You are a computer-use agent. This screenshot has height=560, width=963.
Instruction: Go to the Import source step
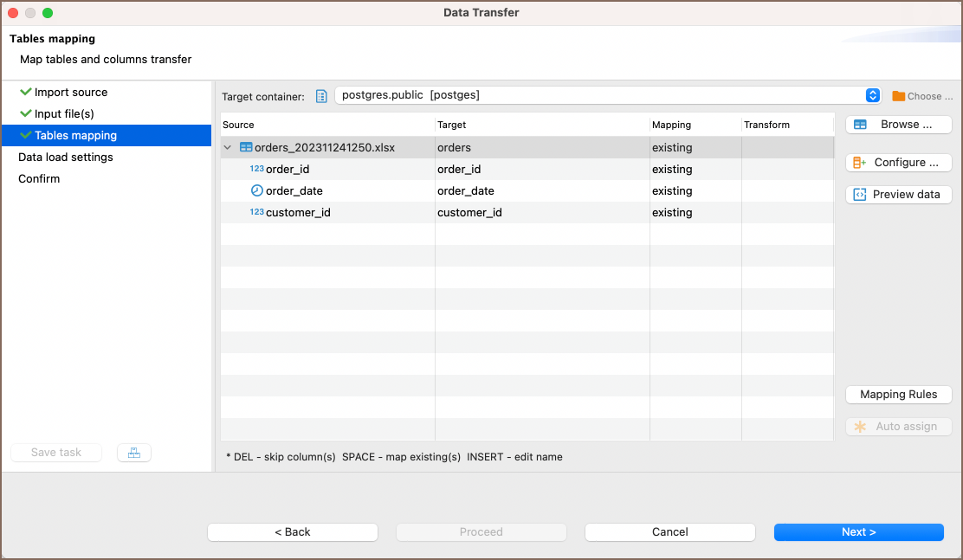tap(71, 93)
